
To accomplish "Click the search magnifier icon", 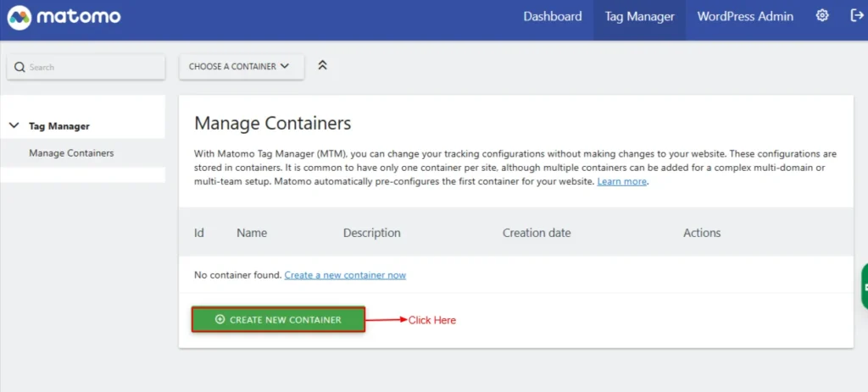I will pos(19,67).
